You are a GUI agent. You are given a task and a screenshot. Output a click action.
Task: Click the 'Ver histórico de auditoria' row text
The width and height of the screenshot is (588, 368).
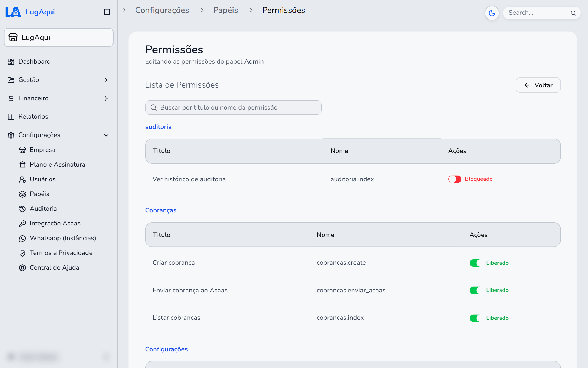[189, 179]
